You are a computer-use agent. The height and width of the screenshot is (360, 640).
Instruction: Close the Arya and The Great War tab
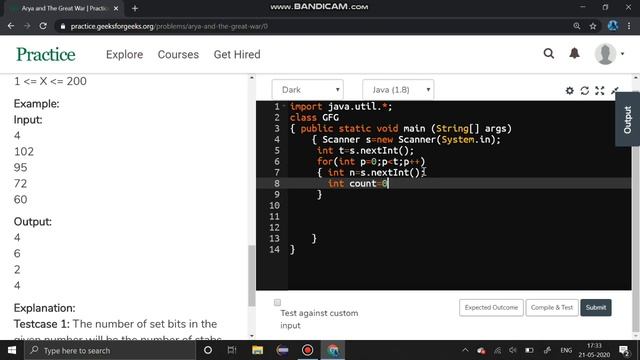click(x=116, y=8)
